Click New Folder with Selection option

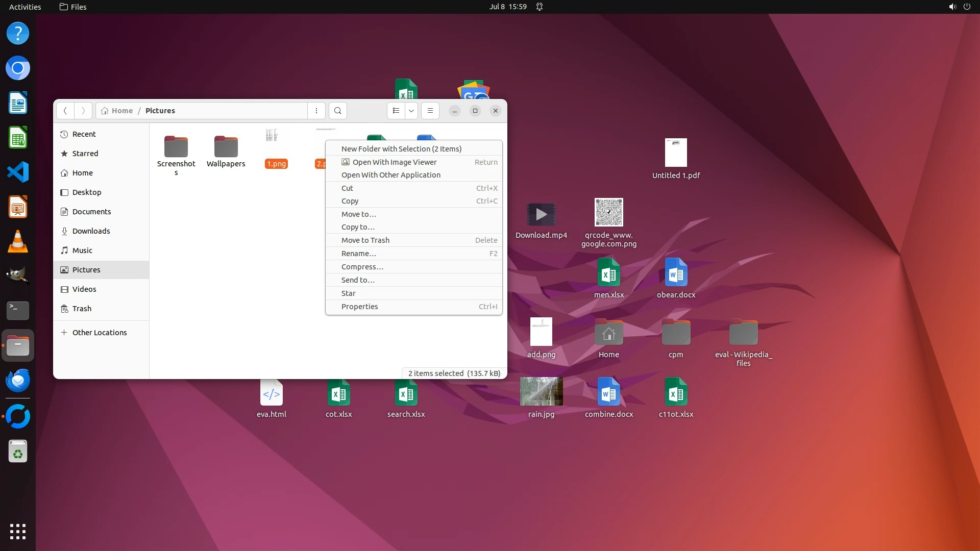click(x=401, y=149)
